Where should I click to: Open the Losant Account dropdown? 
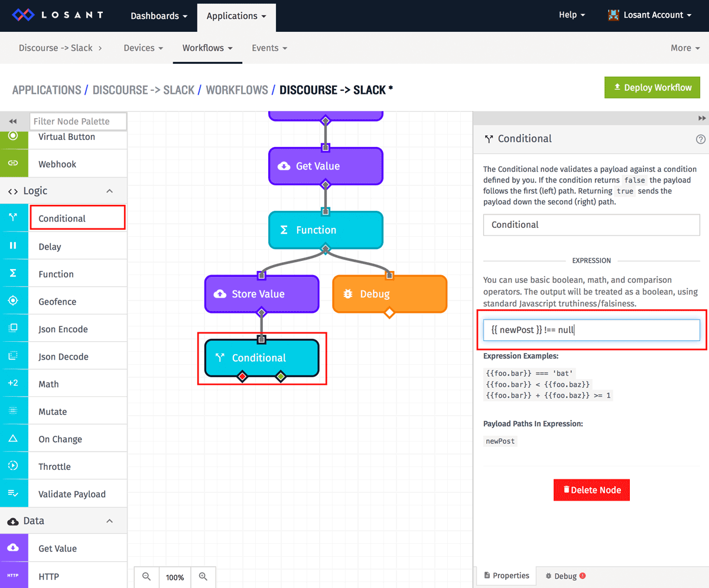(650, 15)
